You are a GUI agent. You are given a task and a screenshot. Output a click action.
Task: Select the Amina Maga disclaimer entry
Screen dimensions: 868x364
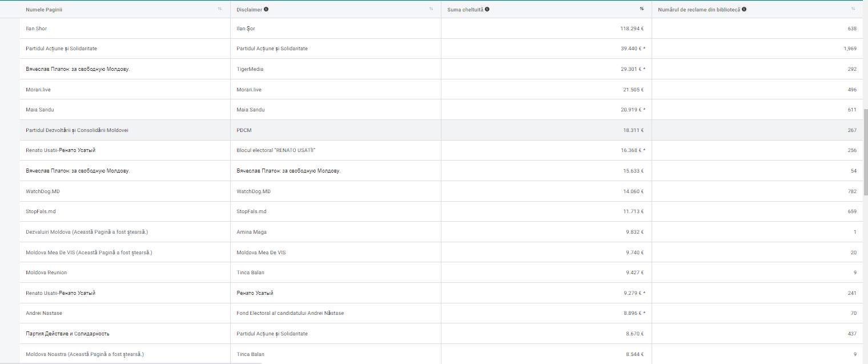tap(252, 232)
